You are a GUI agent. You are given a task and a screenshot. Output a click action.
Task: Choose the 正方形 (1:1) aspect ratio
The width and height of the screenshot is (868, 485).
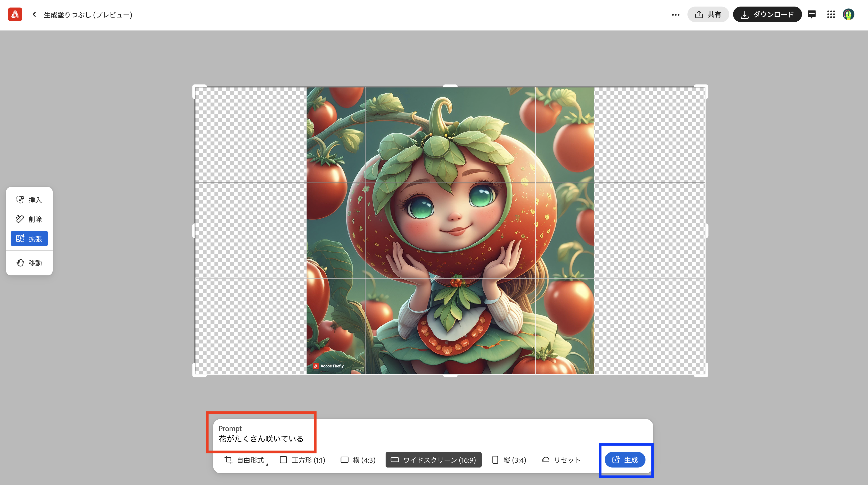click(303, 460)
